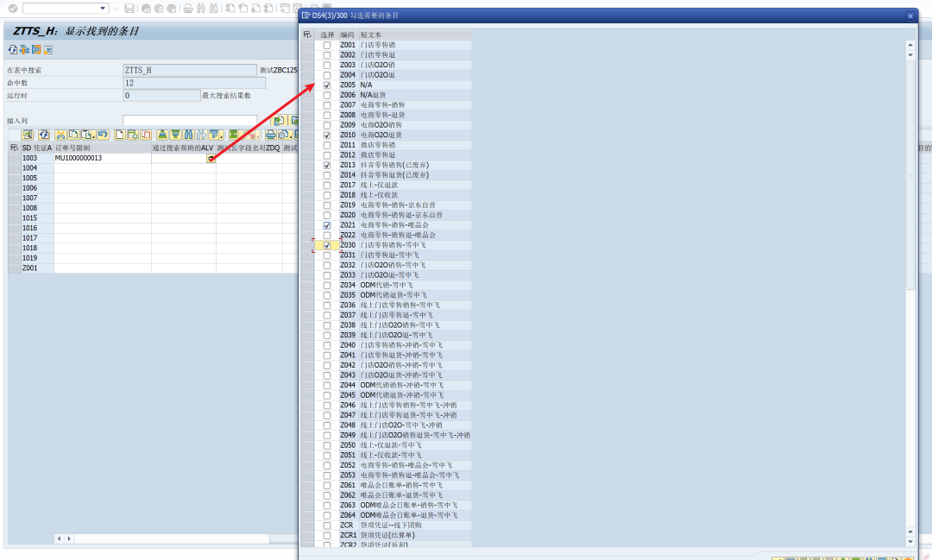
Task: Tick the checkbox for Z050 线上-仅退款-雪中飞
Action: tap(327, 445)
